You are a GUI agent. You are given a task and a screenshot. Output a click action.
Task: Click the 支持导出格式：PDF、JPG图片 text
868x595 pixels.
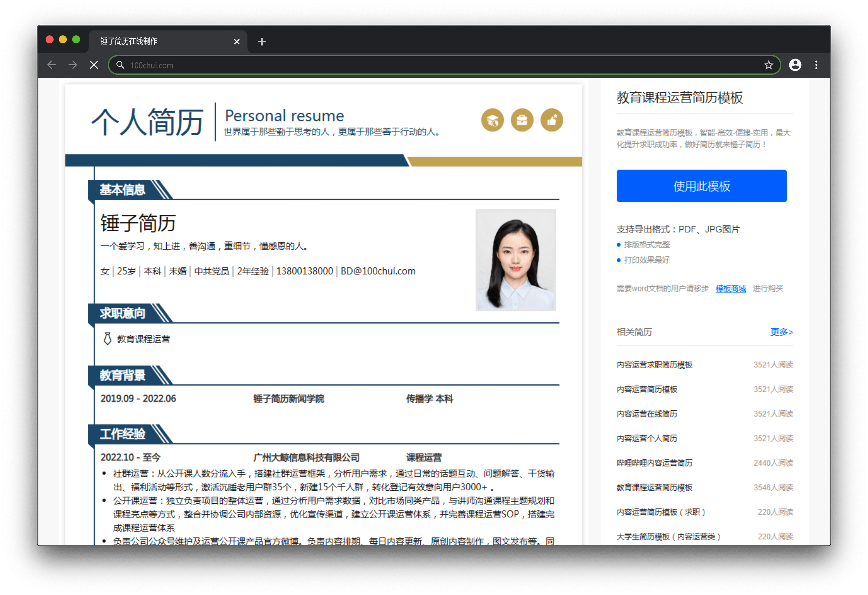(x=678, y=229)
